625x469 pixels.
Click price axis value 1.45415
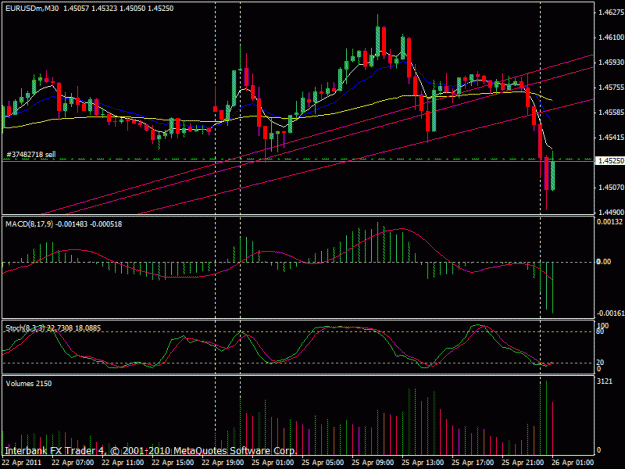610,137
